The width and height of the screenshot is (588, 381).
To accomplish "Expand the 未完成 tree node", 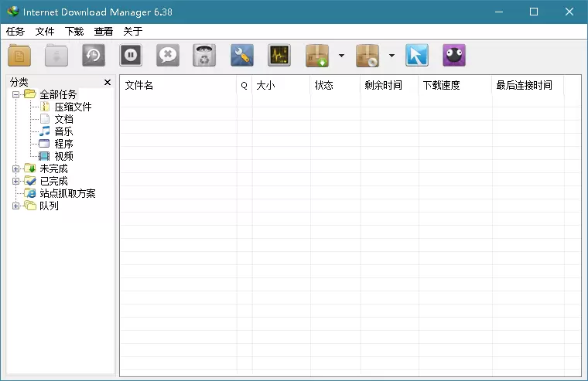I will (15, 168).
